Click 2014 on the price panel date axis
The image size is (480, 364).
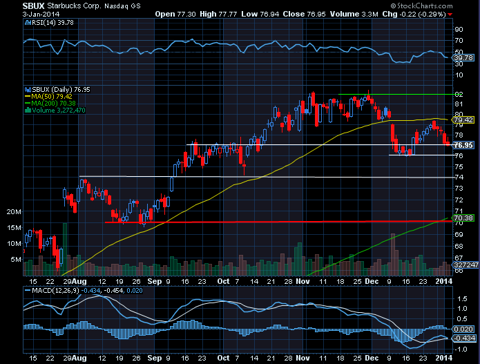(444, 281)
